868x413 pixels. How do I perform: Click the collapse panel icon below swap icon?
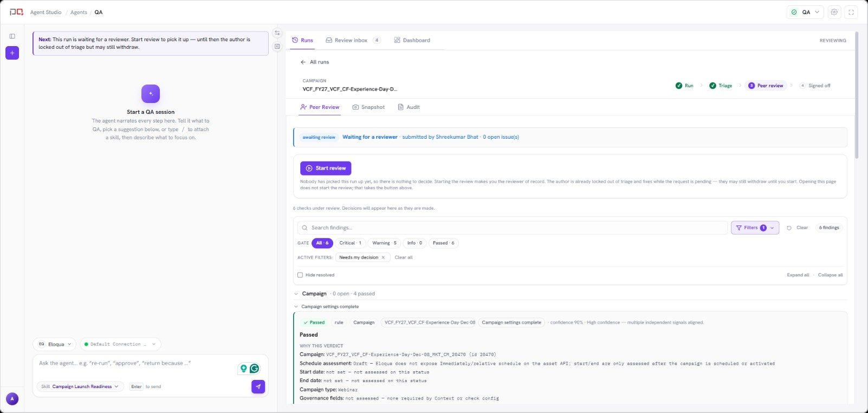[277, 47]
